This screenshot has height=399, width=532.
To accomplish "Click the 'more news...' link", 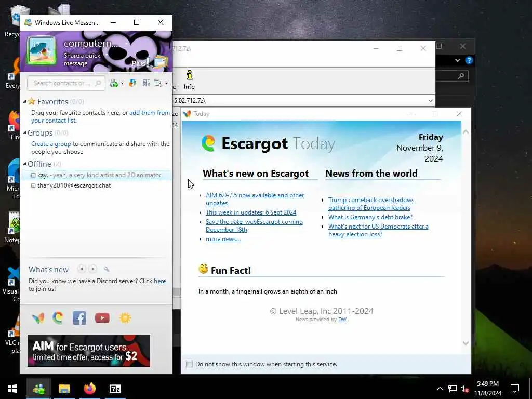I will [x=223, y=239].
